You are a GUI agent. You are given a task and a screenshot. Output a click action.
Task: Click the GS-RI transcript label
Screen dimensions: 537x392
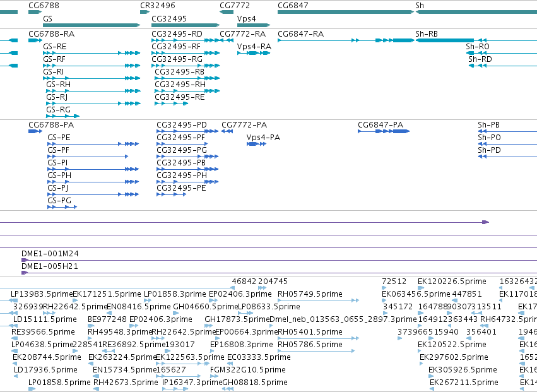(54, 72)
